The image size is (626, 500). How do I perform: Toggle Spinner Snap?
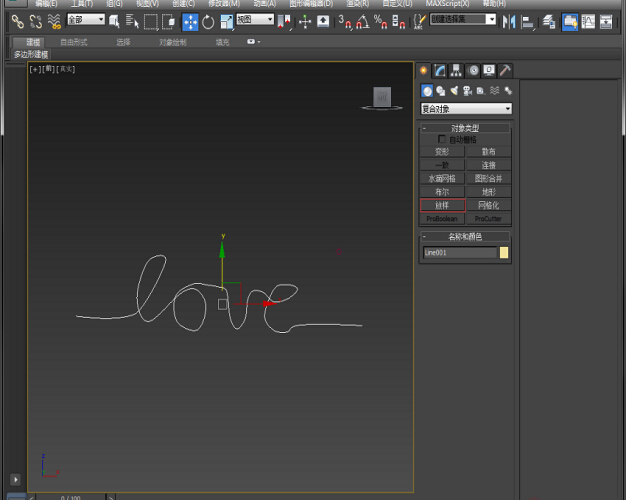point(398,22)
